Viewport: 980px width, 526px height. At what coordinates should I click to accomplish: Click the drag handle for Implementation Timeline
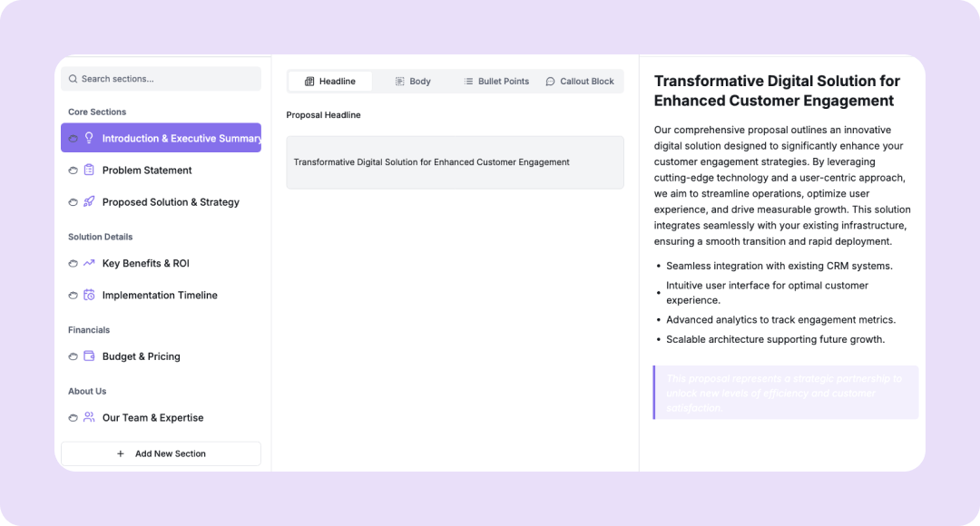pos(73,296)
